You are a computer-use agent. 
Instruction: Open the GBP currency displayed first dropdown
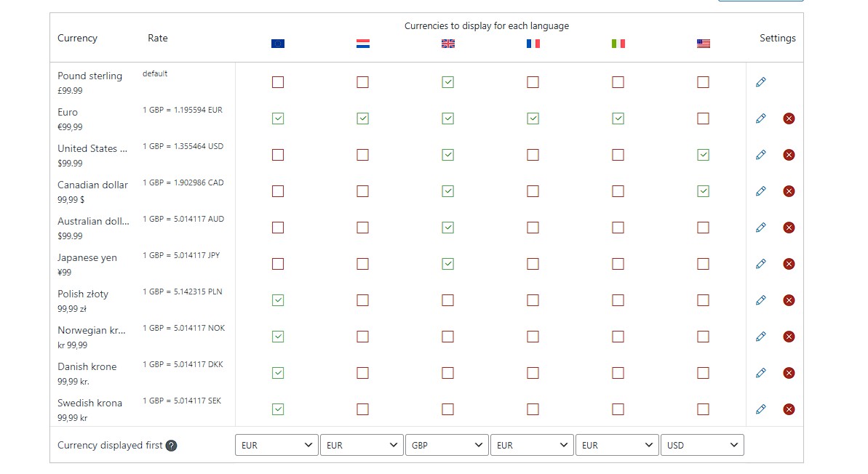pyautogui.click(x=447, y=445)
